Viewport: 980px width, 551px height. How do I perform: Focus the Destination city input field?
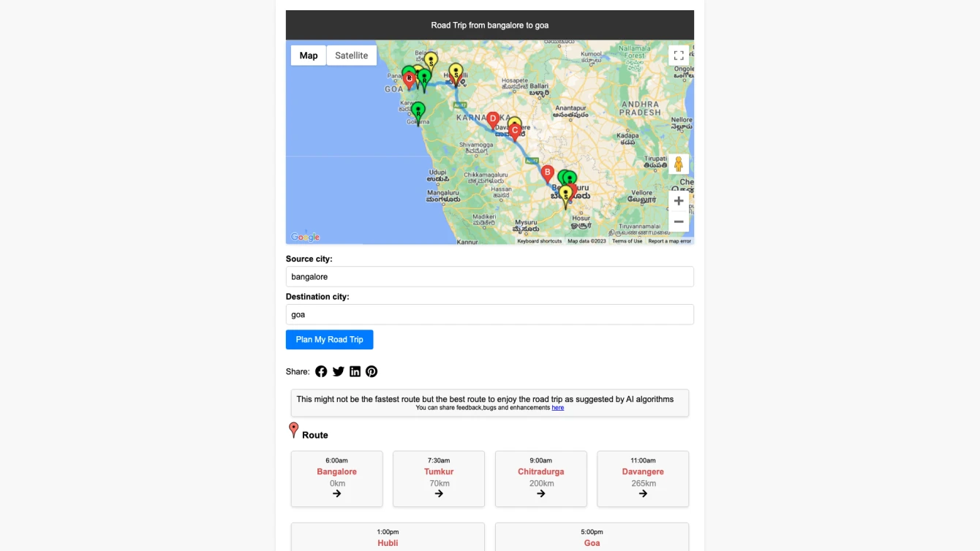pyautogui.click(x=489, y=315)
